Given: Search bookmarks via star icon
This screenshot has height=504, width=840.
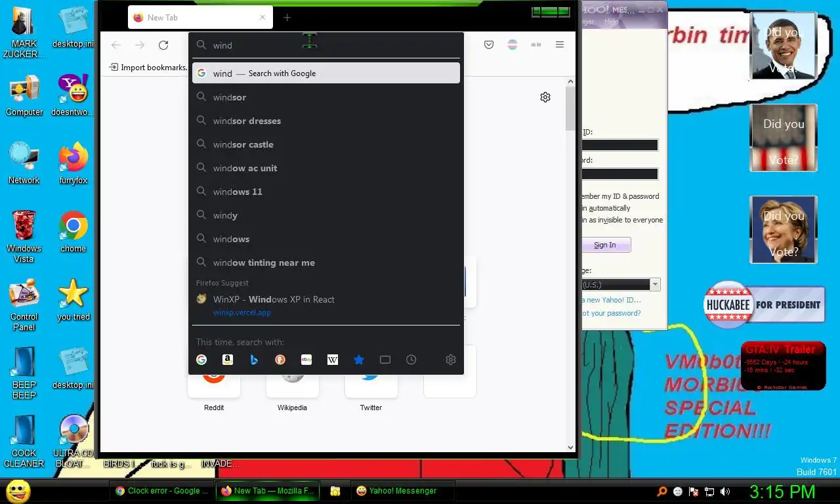Looking at the screenshot, I should 359,360.
